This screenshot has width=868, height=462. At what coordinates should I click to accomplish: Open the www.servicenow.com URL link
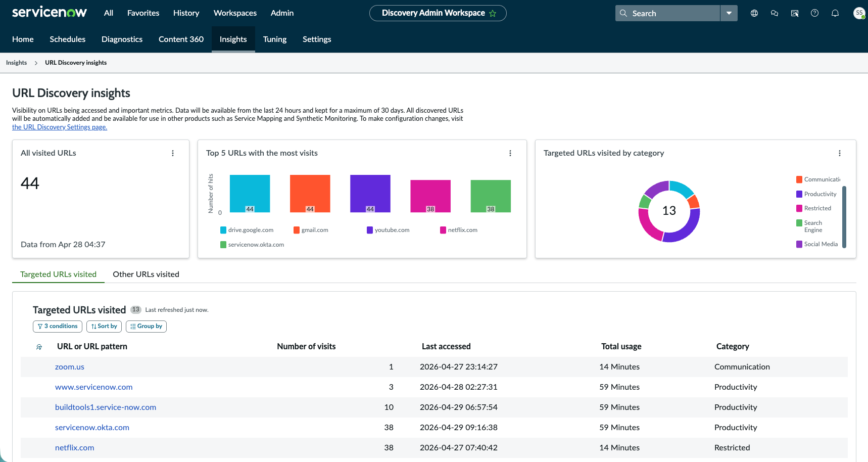click(x=94, y=387)
